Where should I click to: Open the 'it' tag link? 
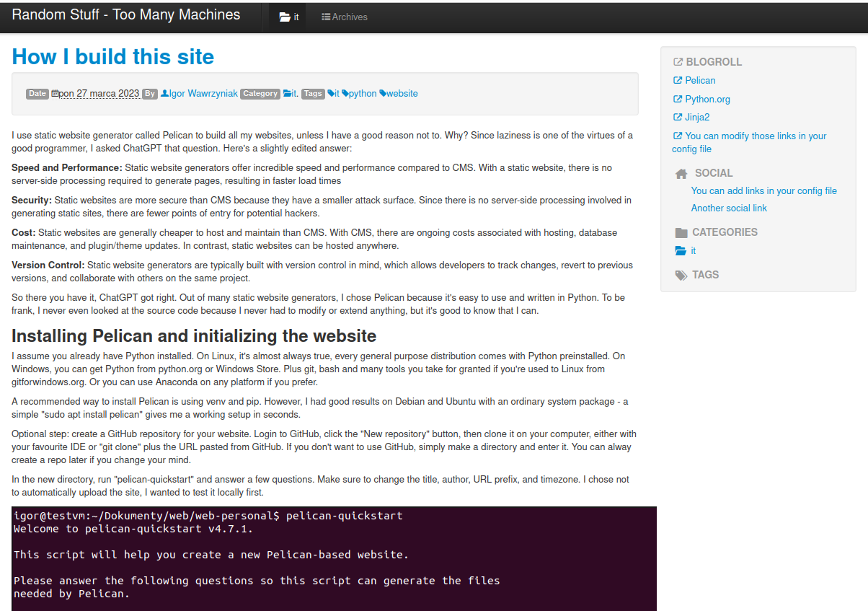[337, 94]
